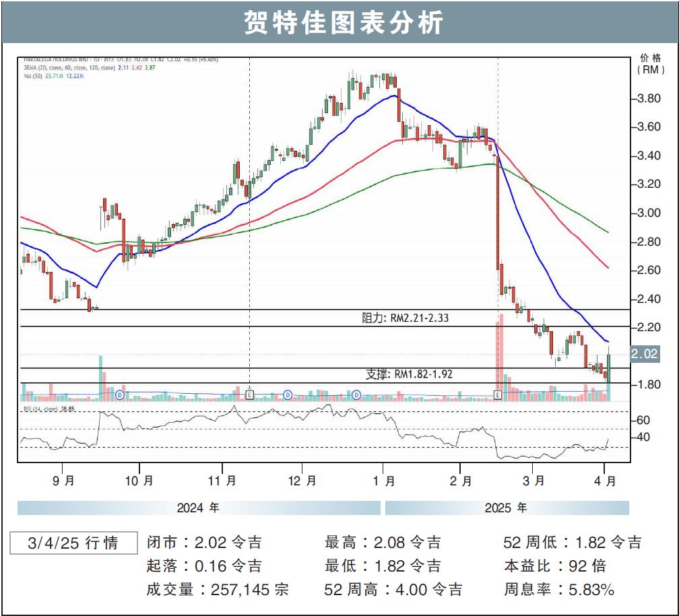This screenshot has height=616, width=679.
Task: Click the 价格 (RM) axis title
Action: [651, 64]
